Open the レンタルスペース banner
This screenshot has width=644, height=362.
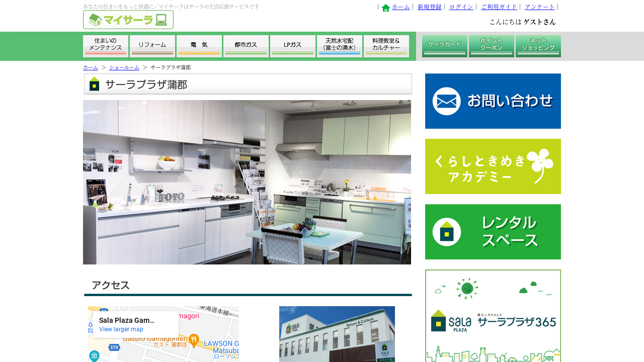point(493,232)
